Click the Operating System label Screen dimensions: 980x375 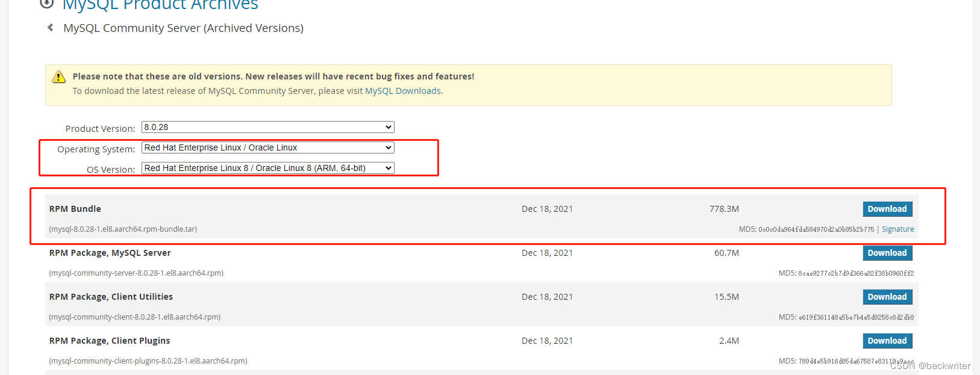96,149
